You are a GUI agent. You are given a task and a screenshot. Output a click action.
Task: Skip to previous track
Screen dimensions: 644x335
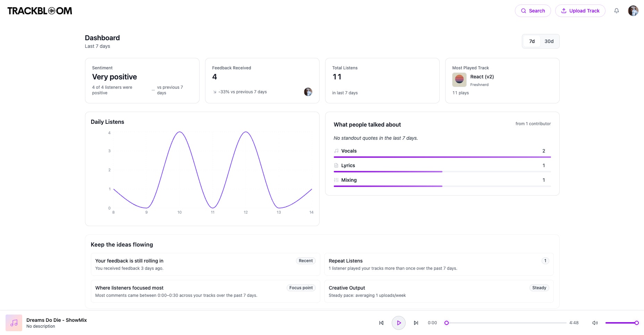point(381,323)
